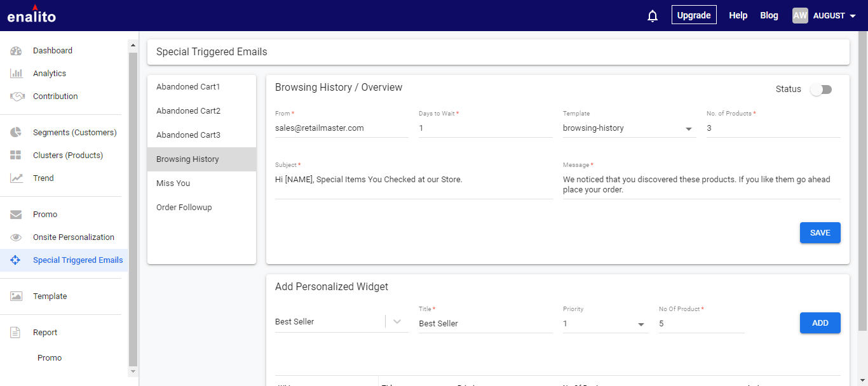Image resolution: width=868 pixels, height=386 pixels.
Task: Open the Best Seller widget selector
Action: click(x=397, y=322)
